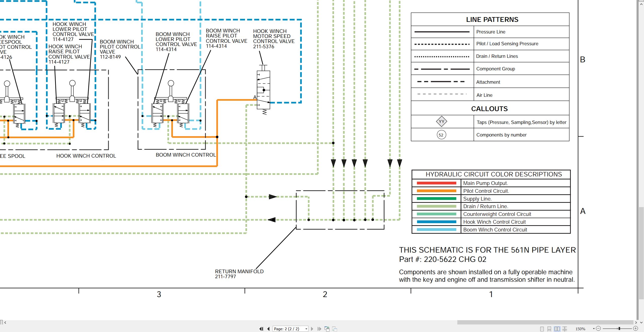Click HYDRAULIC CIRCUIT COLOR DESCRIPTIONS title
644x332 pixels.
pos(494,174)
